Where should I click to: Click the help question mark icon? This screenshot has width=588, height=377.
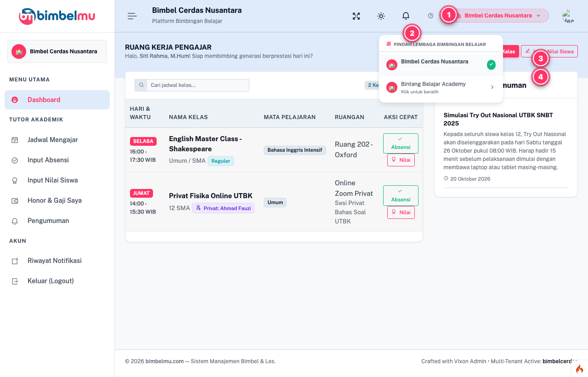[x=430, y=16]
